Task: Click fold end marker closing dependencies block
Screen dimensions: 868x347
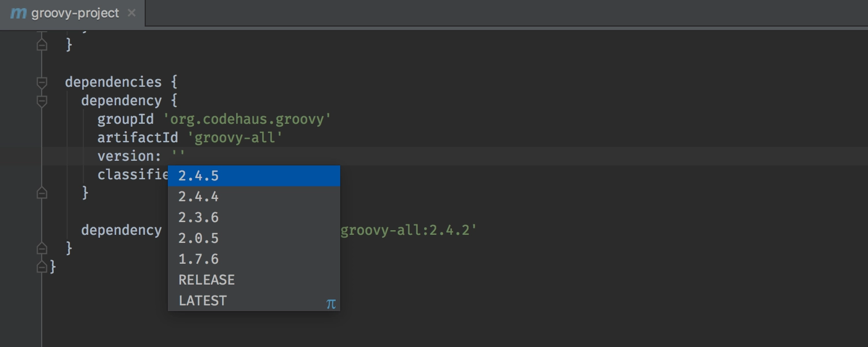Action: 42,248
